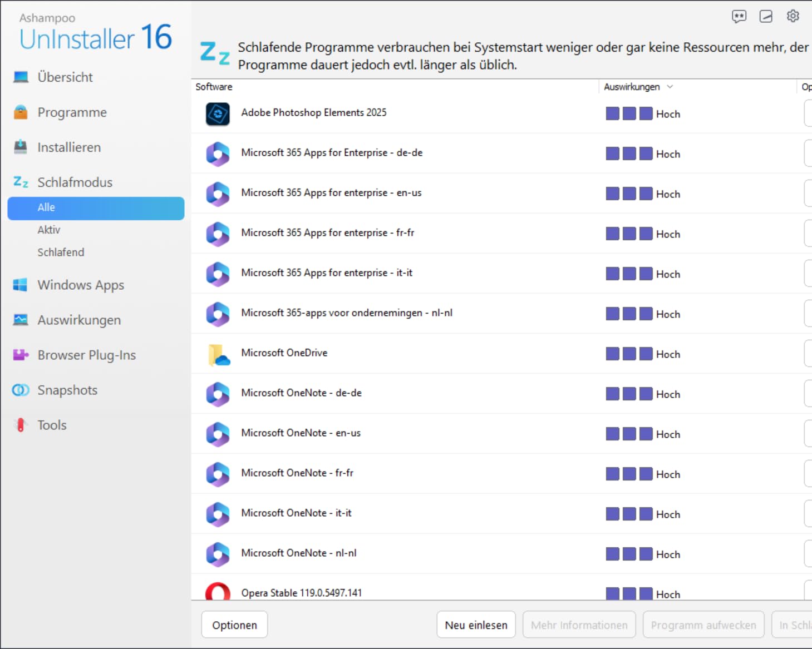
Task: Select Microsoft 365 Apps for enterprise - it-it
Action: (501, 274)
